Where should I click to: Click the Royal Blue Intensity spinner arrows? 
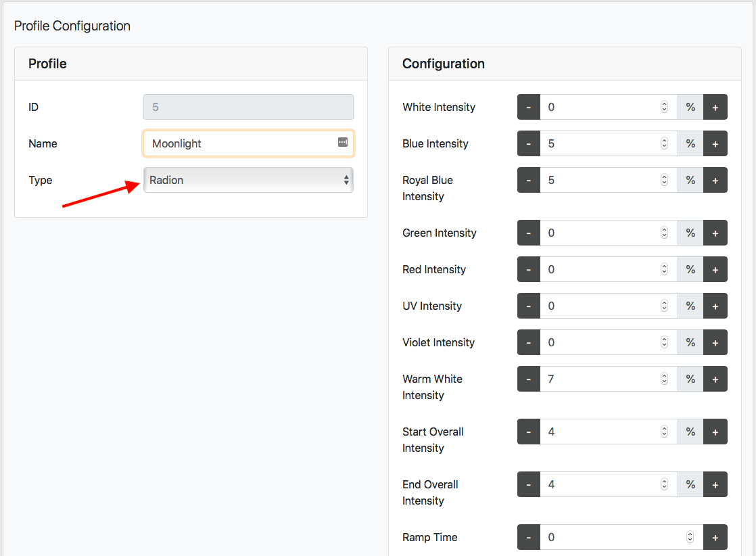665,181
